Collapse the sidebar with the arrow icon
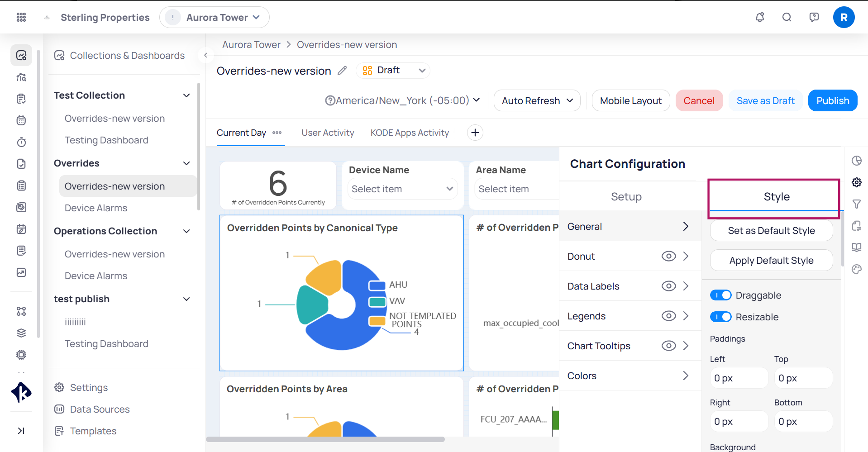 (x=205, y=55)
